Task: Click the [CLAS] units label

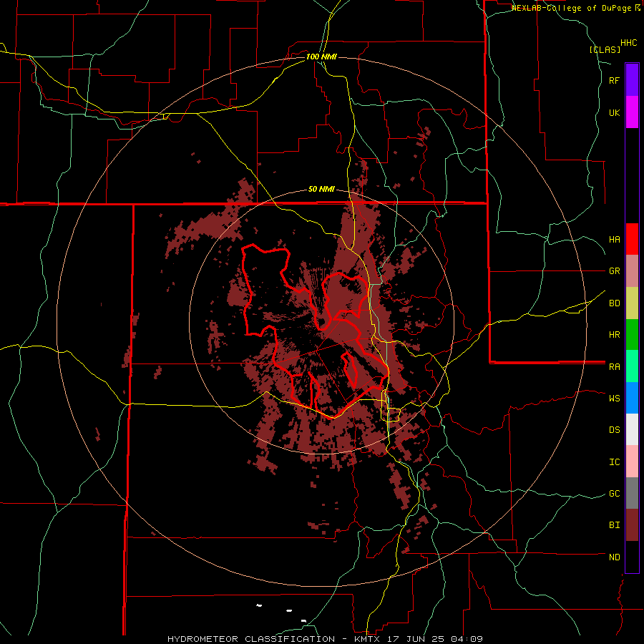Action: (605, 49)
